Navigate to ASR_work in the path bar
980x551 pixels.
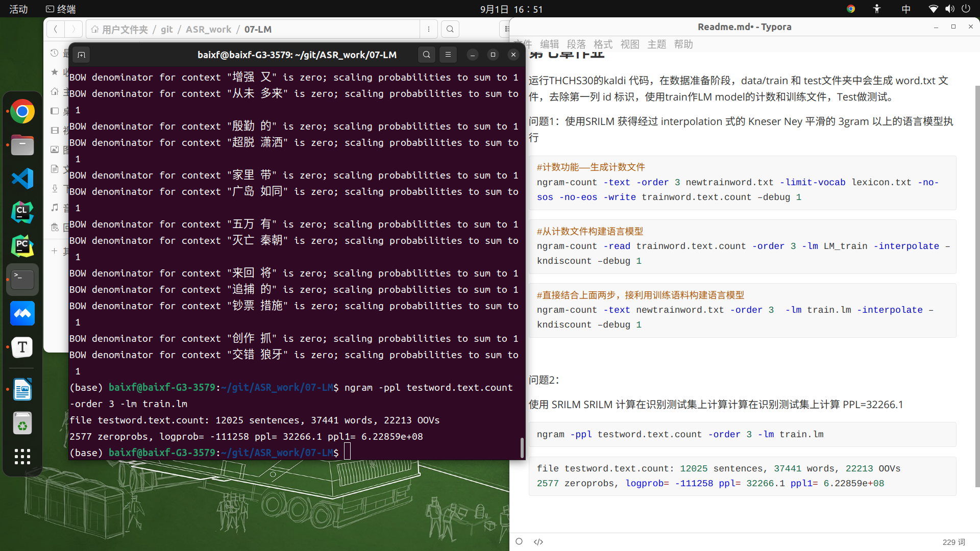(x=208, y=30)
